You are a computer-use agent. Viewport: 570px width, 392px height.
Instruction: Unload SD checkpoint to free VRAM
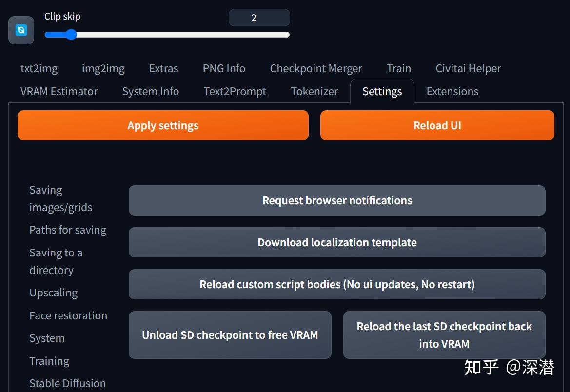click(230, 335)
